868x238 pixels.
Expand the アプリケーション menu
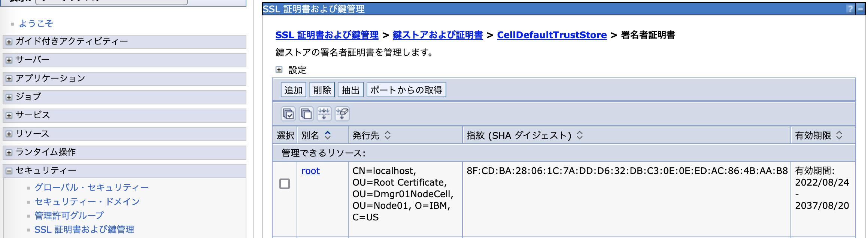[x=9, y=79]
